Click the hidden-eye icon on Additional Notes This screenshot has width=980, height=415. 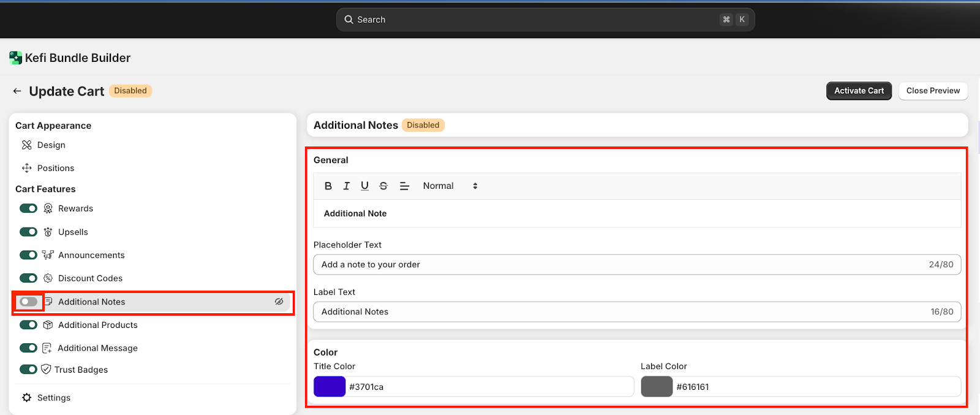[x=279, y=302]
